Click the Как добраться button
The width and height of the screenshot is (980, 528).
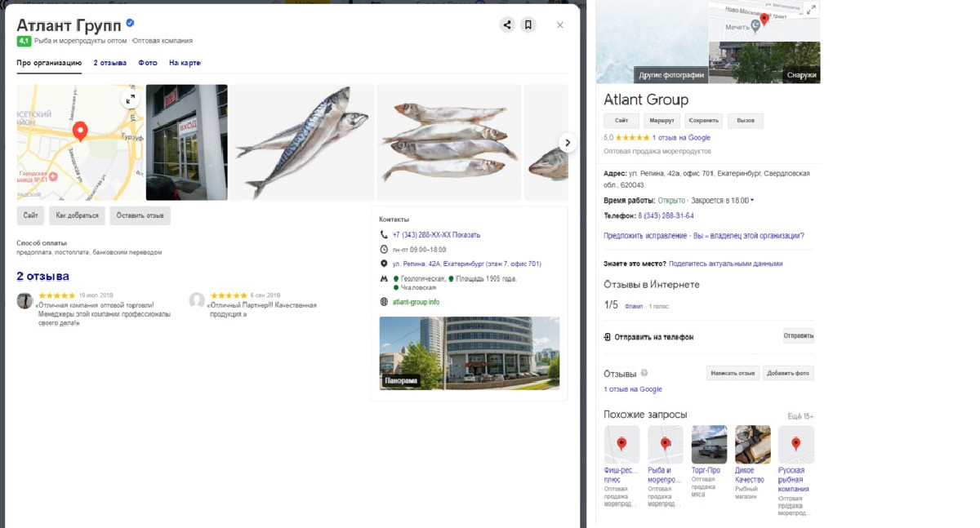click(77, 216)
